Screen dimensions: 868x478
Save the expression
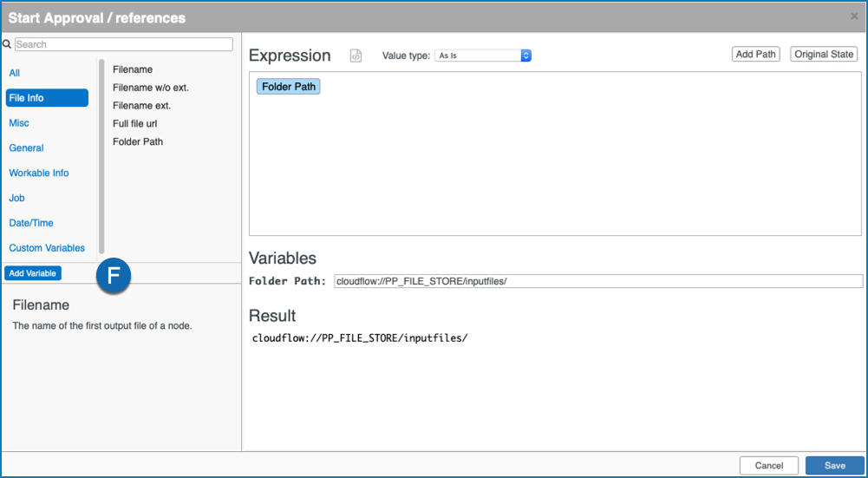point(834,465)
